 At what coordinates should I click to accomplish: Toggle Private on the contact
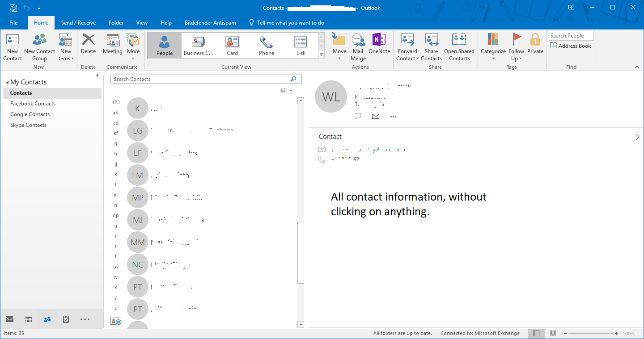tap(535, 44)
